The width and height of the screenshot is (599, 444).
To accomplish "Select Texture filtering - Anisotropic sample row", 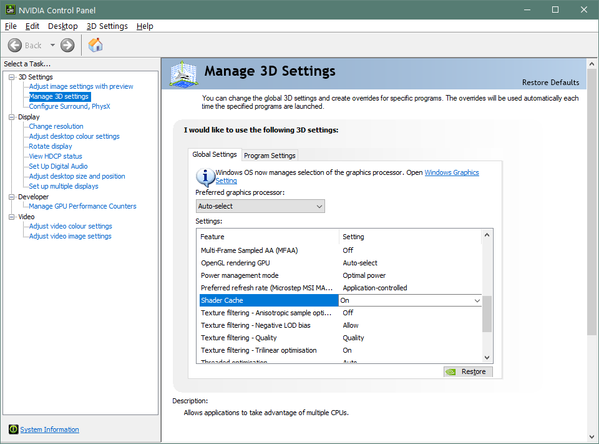I will click(x=340, y=313).
